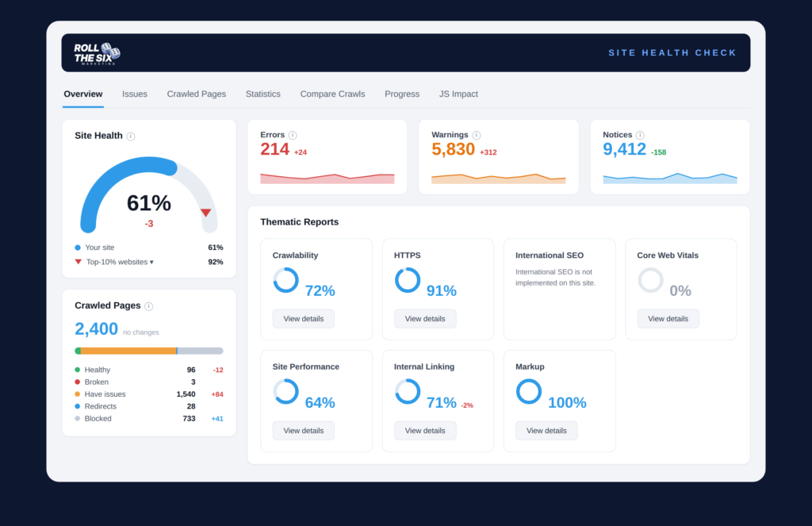Image resolution: width=812 pixels, height=526 pixels.
Task: Open the Crawled Pages tab
Action: click(197, 94)
